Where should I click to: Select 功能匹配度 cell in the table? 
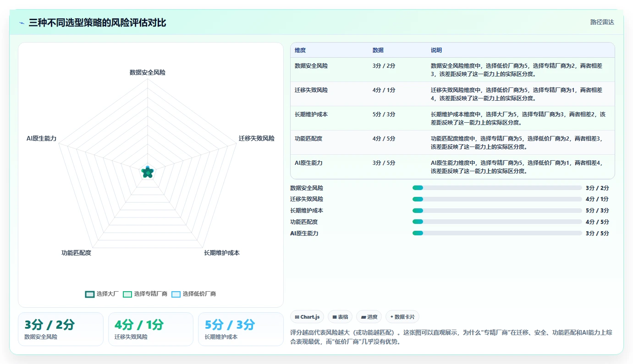tap(308, 139)
